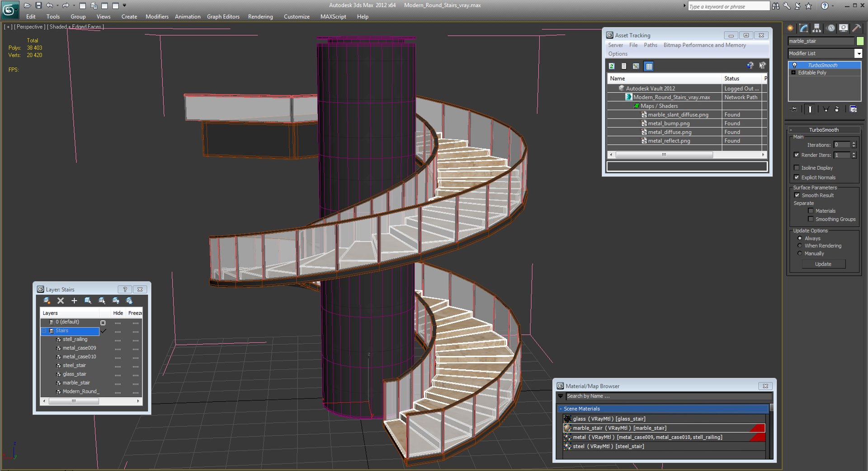
Task: Collapse the Stairs layer tree
Action: [x=44, y=331]
